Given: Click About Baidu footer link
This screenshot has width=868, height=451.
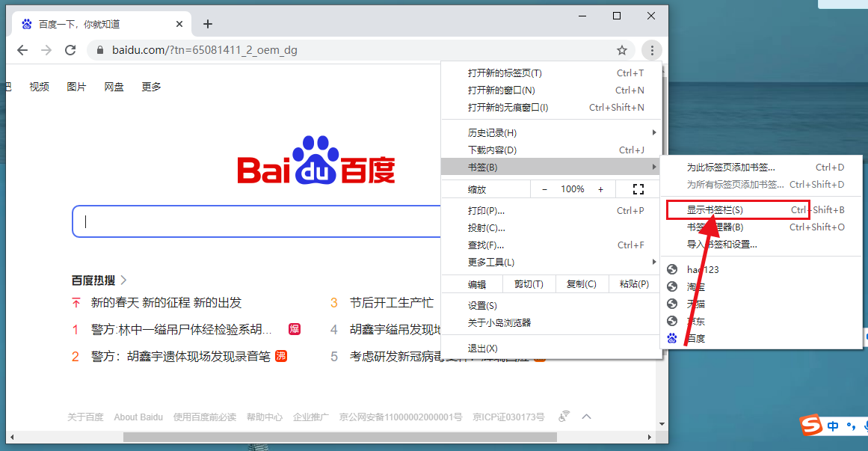Looking at the screenshot, I should click(x=138, y=417).
